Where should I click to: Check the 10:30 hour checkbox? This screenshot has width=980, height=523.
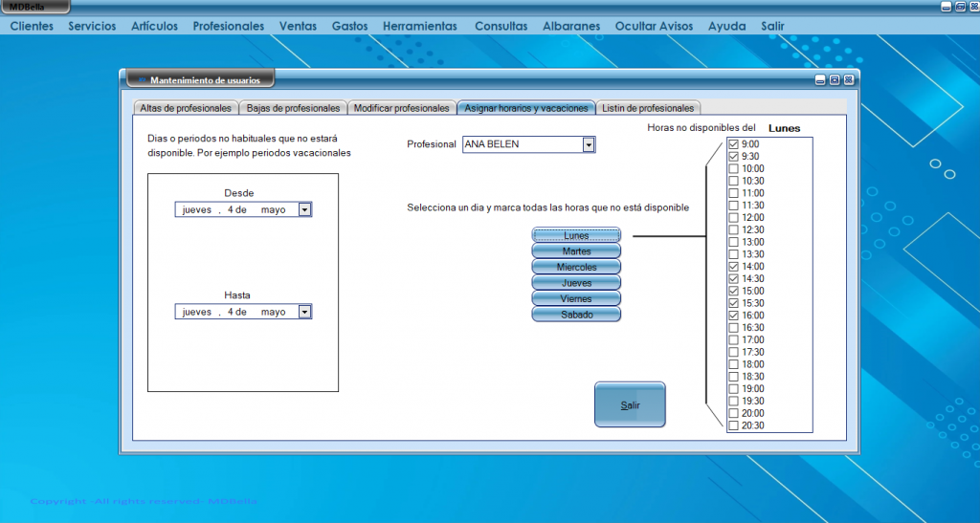[734, 181]
